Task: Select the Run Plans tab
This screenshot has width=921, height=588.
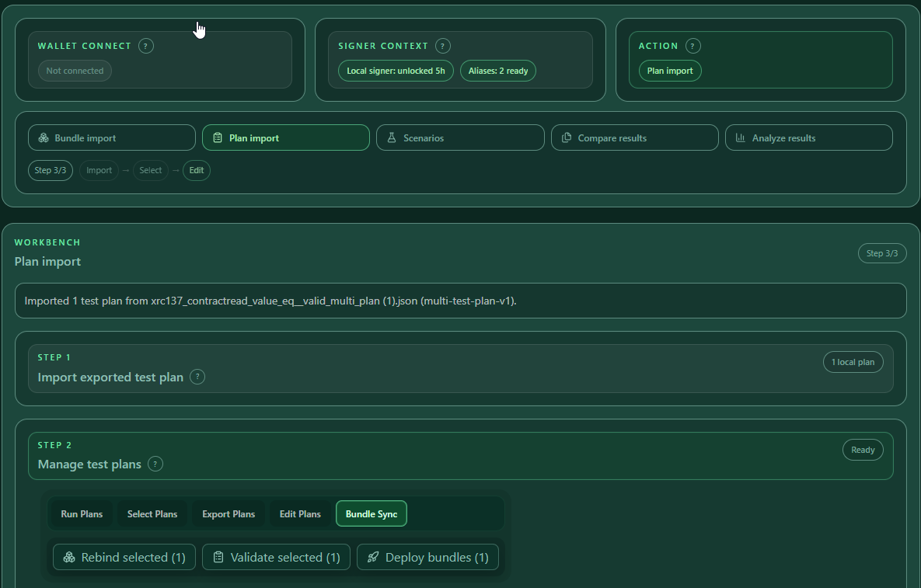Action: coord(82,514)
